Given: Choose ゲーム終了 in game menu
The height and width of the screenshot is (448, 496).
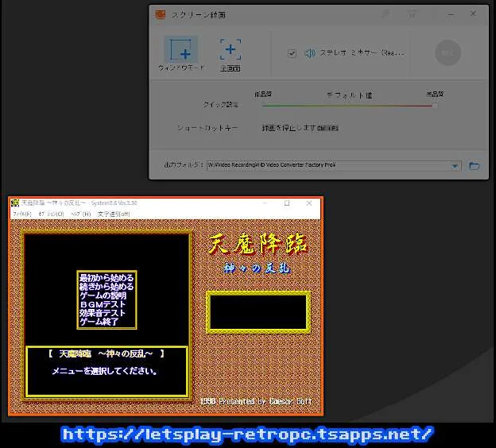Looking at the screenshot, I should [99, 322].
